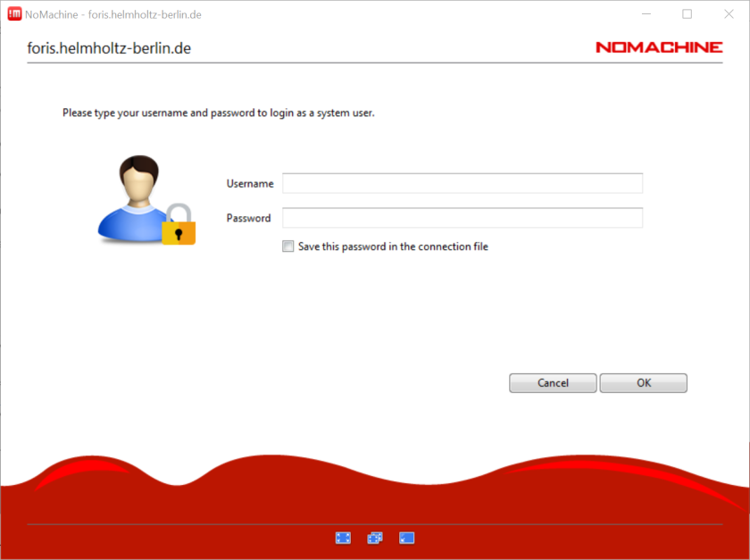Minimize the NoMachine window
The width and height of the screenshot is (750, 560).
tap(646, 14)
